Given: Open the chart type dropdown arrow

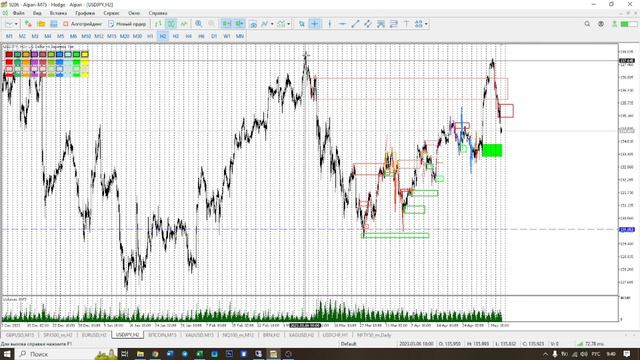Looking at the screenshot, I should click(x=16, y=24).
